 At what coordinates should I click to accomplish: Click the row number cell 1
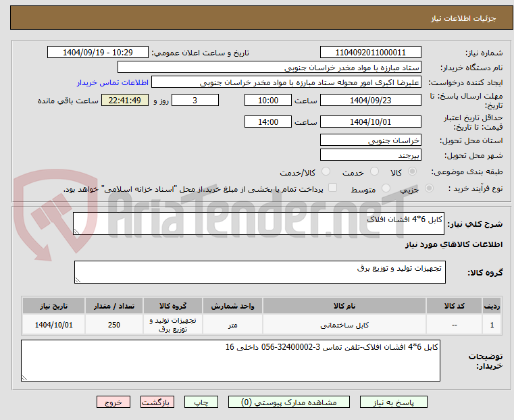(x=492, y=325)
